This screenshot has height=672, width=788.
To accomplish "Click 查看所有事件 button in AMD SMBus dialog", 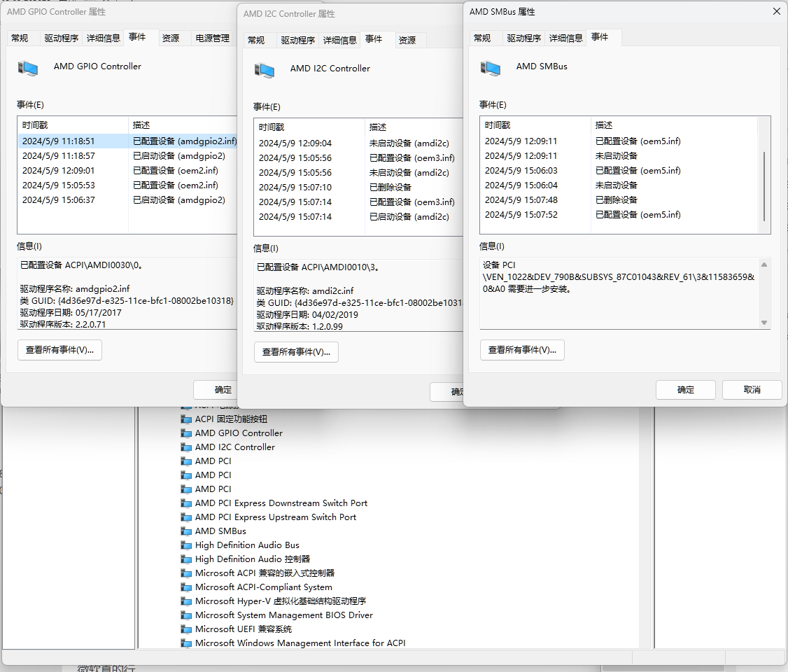I will click(x=522, y=350).
